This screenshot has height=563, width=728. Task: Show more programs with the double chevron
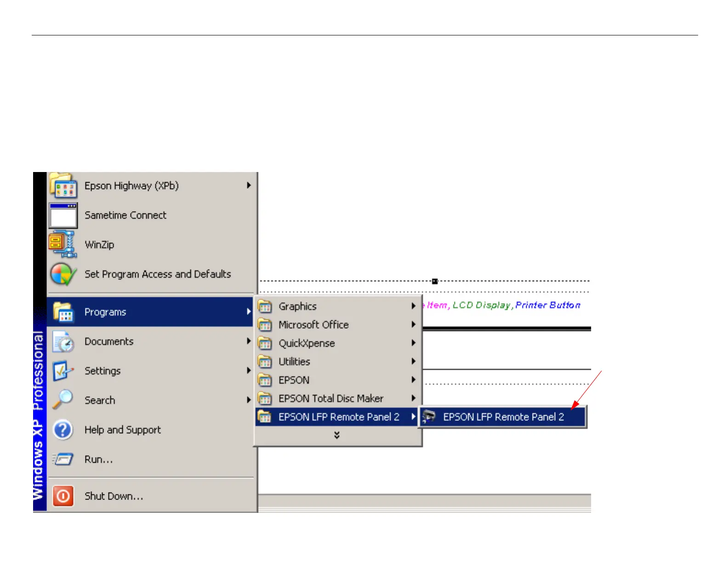point(337,435)
